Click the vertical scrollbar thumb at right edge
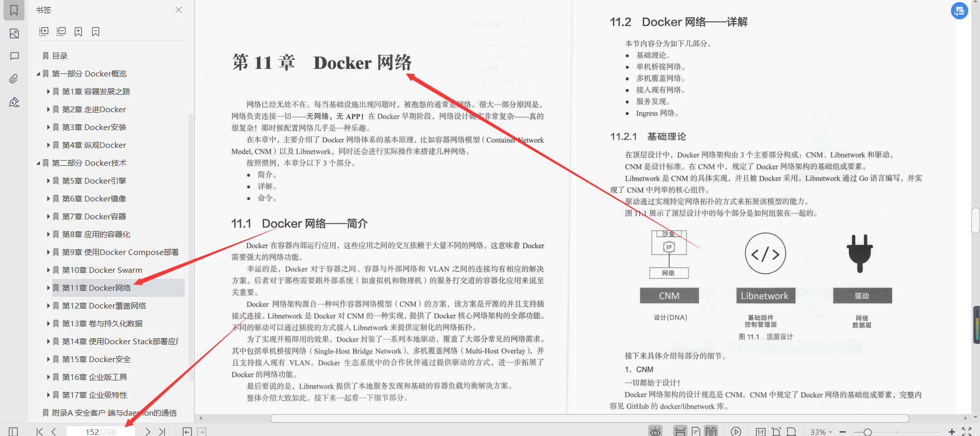 click(x=975, y=220)
